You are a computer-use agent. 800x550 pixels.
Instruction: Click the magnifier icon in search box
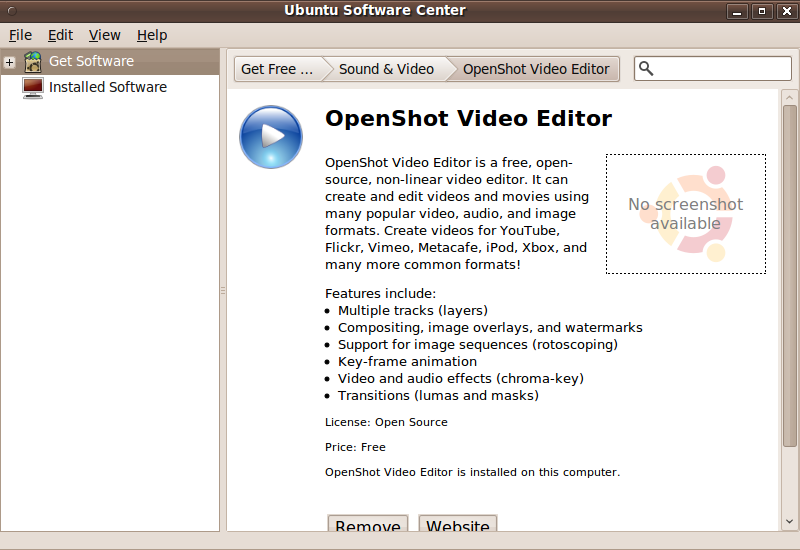[646, 69]
